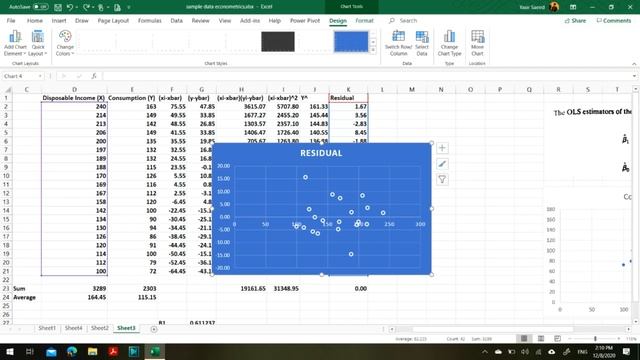
Task: Open the Change Colors palette
Action: point(65,43)
